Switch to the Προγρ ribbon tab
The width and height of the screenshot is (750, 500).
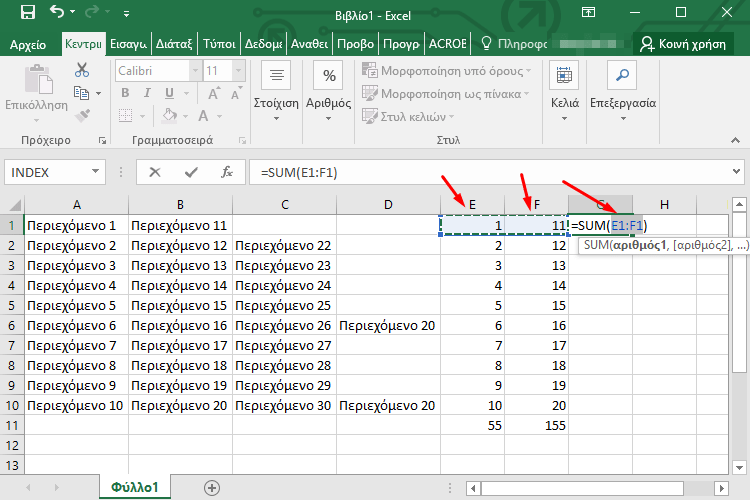(x=401, y=44)
